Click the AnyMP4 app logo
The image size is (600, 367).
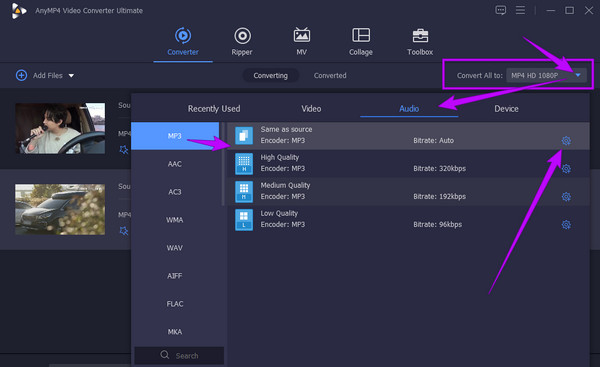coord(18,11)
